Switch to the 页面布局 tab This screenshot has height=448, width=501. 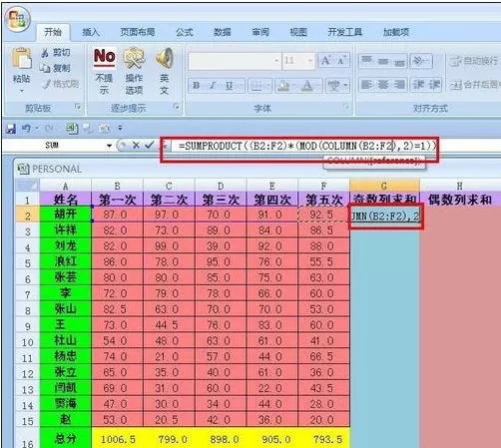pos(138,32)
